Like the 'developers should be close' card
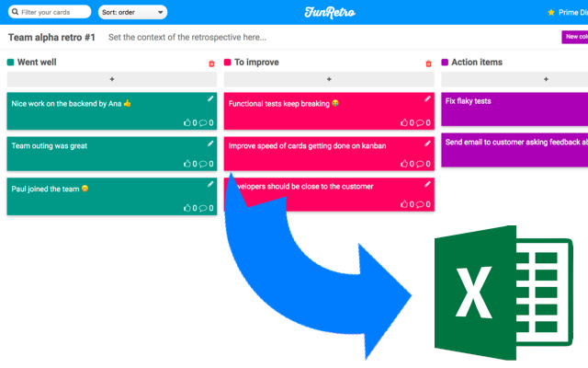This screenshot has width=588, height=368. pyautogui.click(x=404, y=204)
